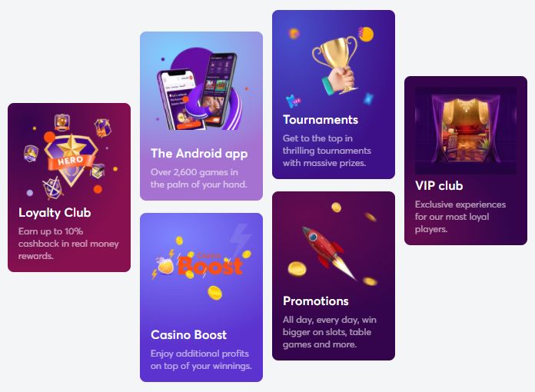The image size is (535, 392).
Task: Open The Android app heading
Action: point(199,154)
